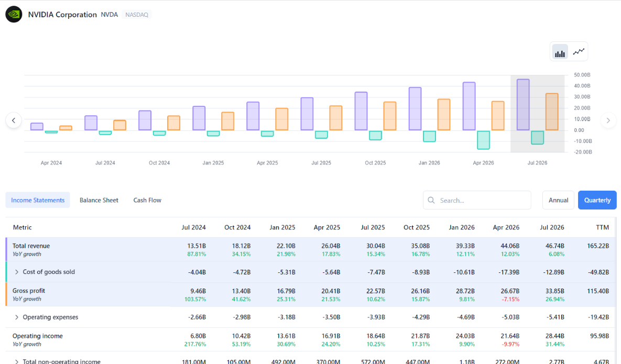Click the TTM column header

pyautogui.click(x=602, y=227)
